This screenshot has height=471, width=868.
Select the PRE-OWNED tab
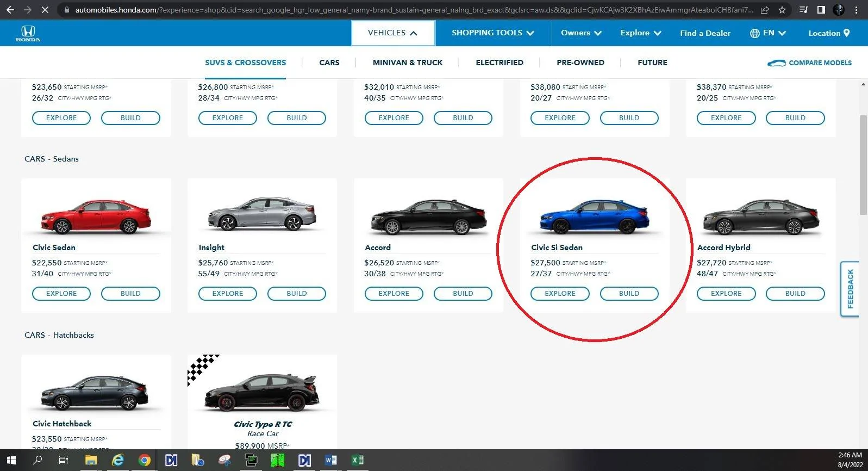point(580,63)
